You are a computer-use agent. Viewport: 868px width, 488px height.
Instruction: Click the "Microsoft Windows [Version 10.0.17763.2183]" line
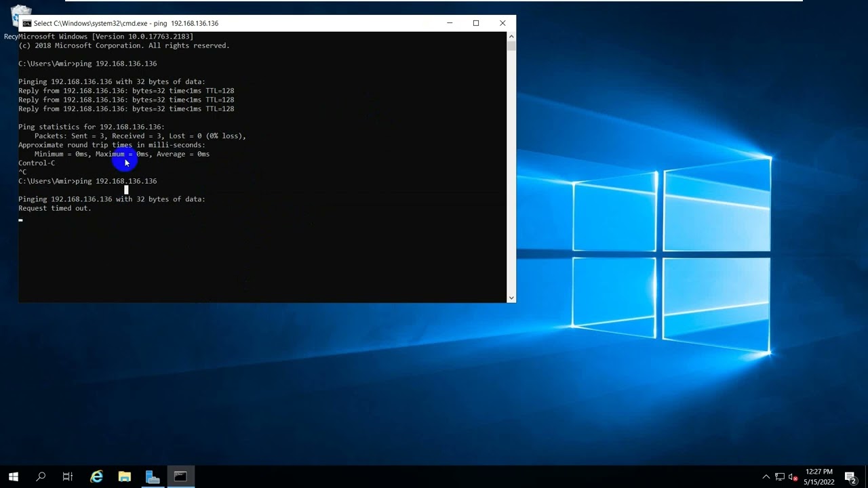pyautogui.click(x=106, y=37)
